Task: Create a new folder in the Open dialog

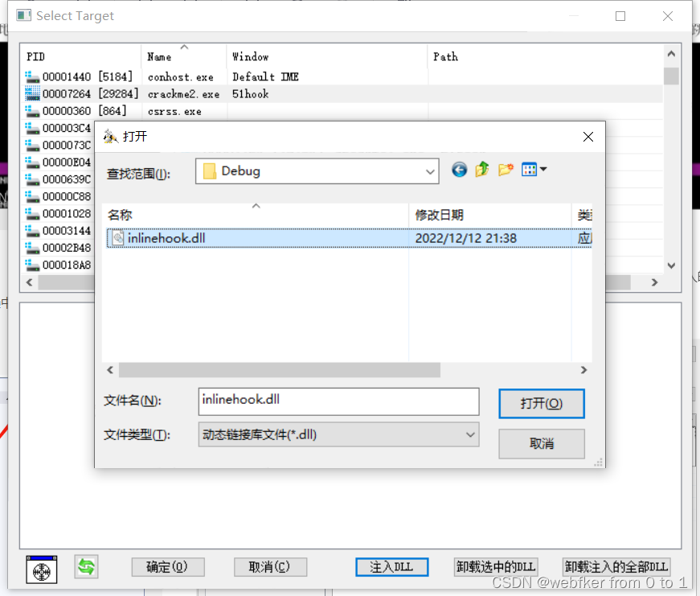Action: point(503,171)
